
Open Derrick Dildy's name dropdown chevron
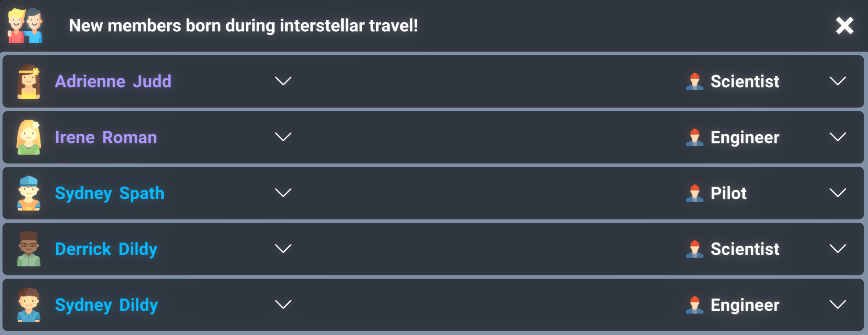pyautogui.click(x=283, y=249)
